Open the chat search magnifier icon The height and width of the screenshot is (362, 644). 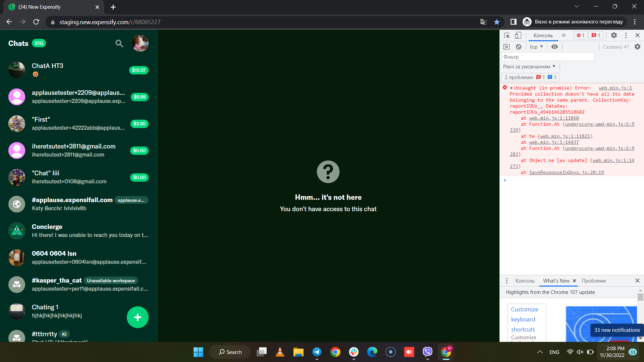[119, 44]
